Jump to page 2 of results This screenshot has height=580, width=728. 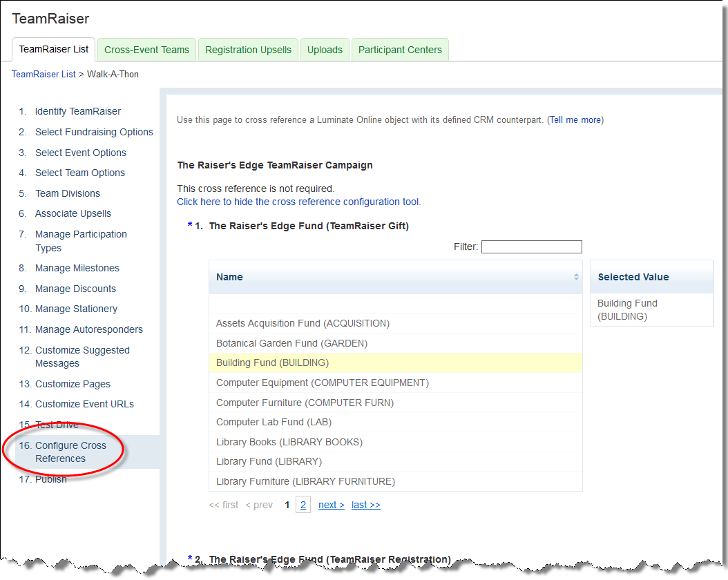point(303,505)
